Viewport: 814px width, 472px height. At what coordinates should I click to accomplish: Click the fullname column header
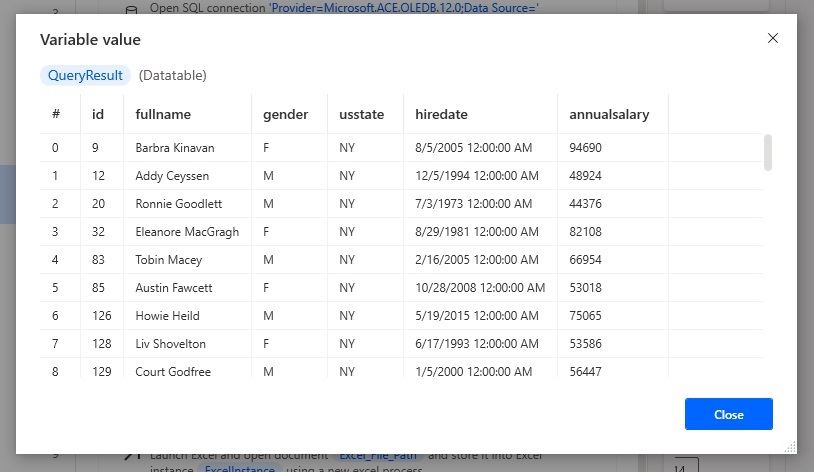[x=163, y=114]
